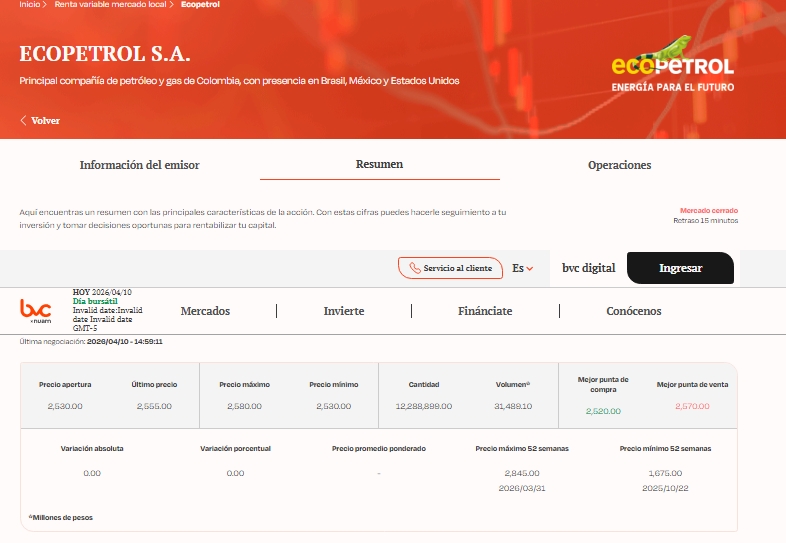Open the Mercados menu

point(205,311)
